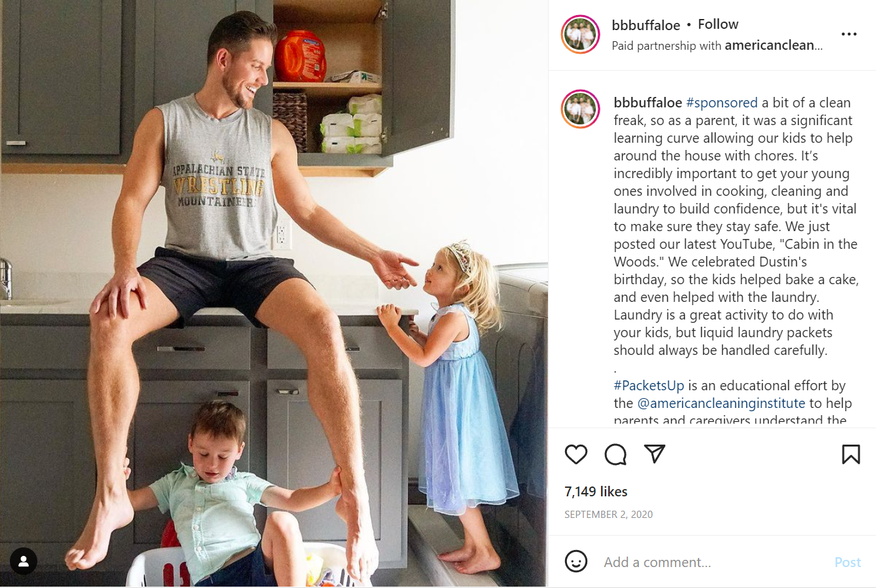Open bbbuffaloe avatar beside caption
This screenshot has height=588, width=876.
[x=581, y=109]
